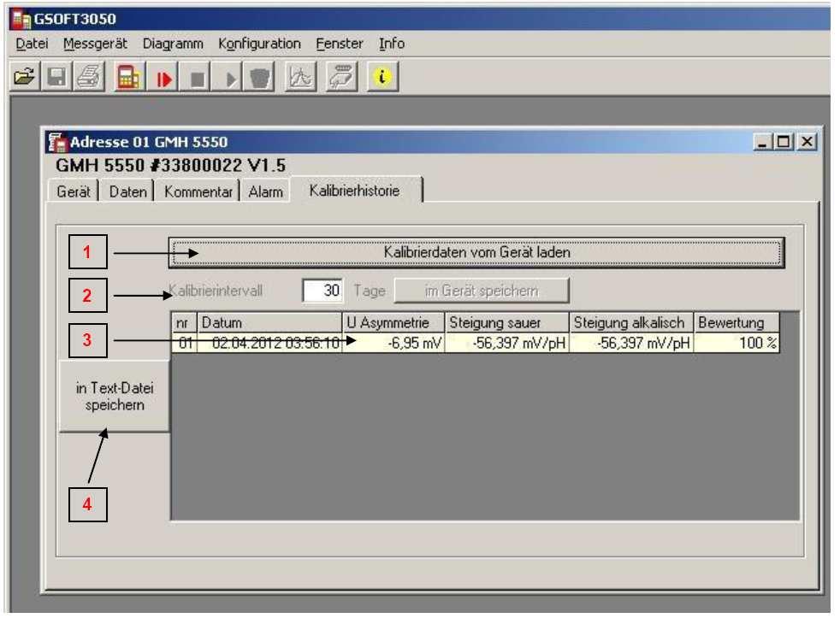Click the Kalibrierintervall days input field
Screen dimensions: 840x624
pos(322,291)
